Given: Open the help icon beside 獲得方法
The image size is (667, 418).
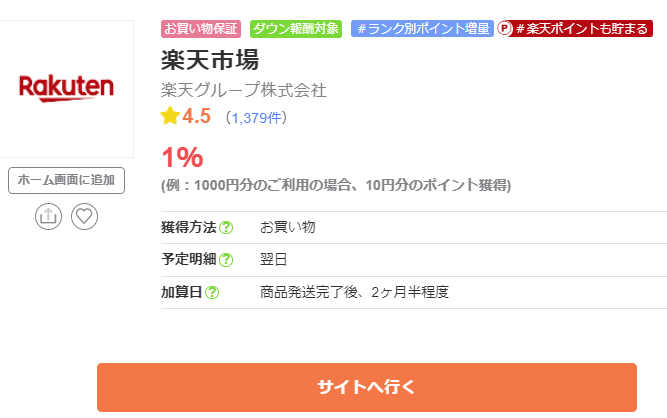Looking at the screenshot, I should [x=226, y=228].
